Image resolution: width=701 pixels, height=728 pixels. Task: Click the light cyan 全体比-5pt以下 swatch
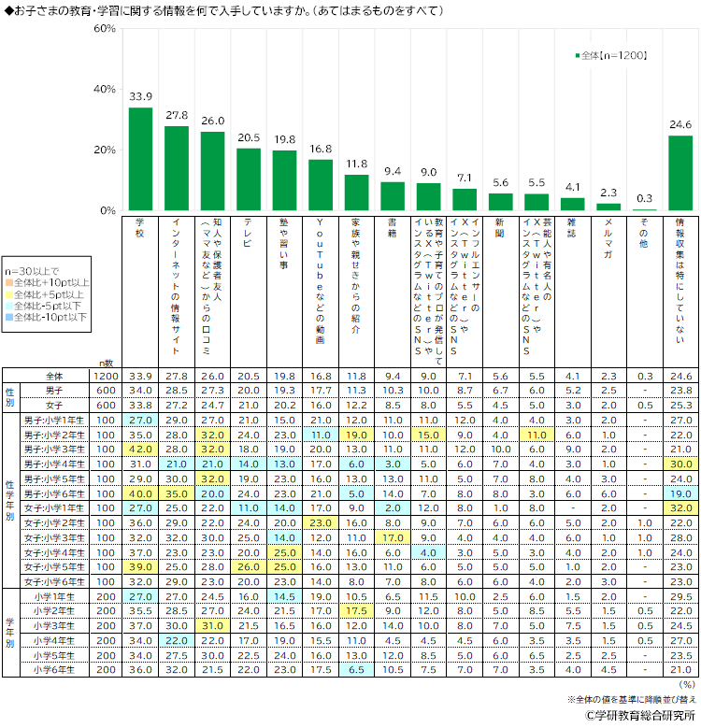pyautogui.click(x=7, y=306)
